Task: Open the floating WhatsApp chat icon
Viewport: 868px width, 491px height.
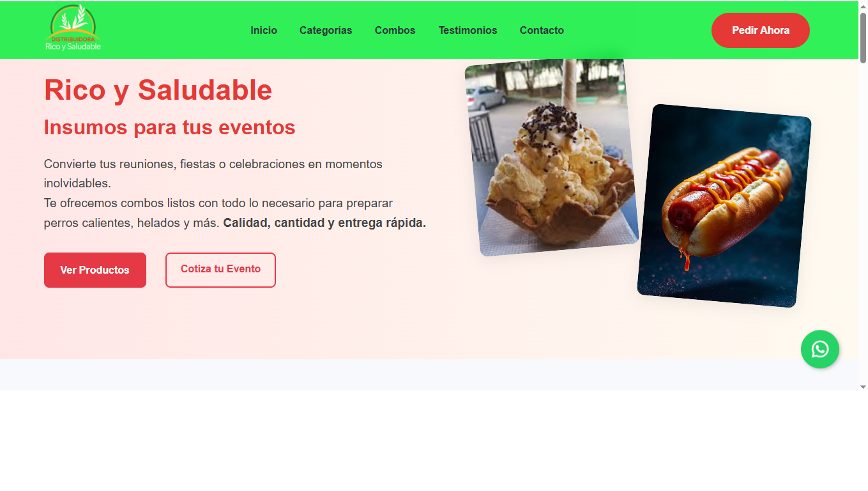Action: point(820,349)
